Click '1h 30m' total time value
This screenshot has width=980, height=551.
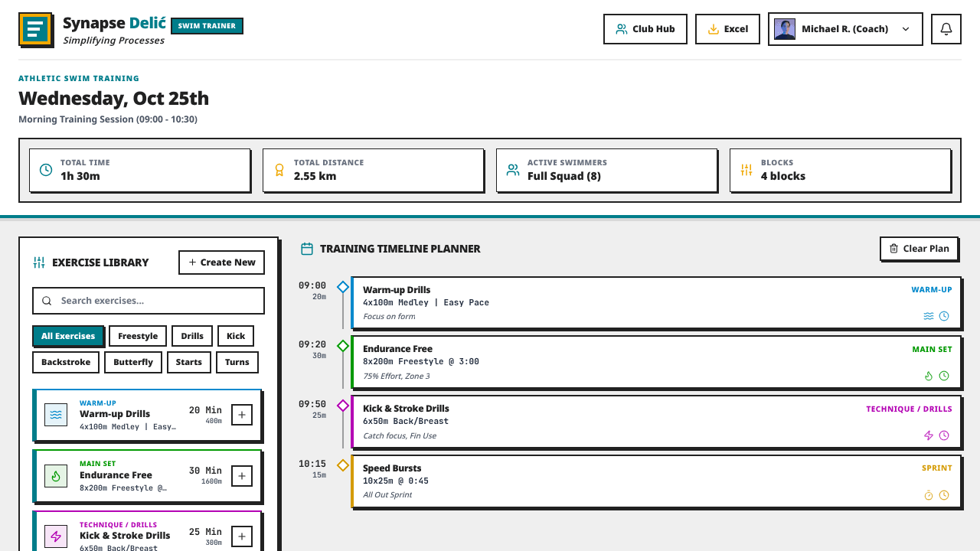80,176
